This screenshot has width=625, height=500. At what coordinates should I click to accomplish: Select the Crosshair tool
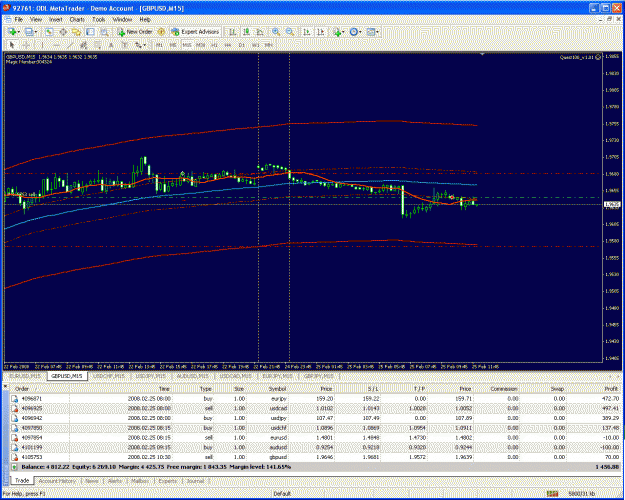tap(26, 45)
